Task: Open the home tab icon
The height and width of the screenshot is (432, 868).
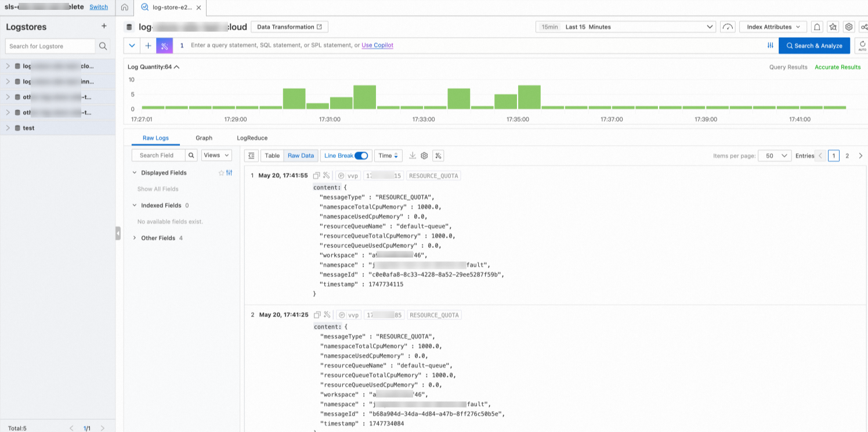Action: pos(124,8)
